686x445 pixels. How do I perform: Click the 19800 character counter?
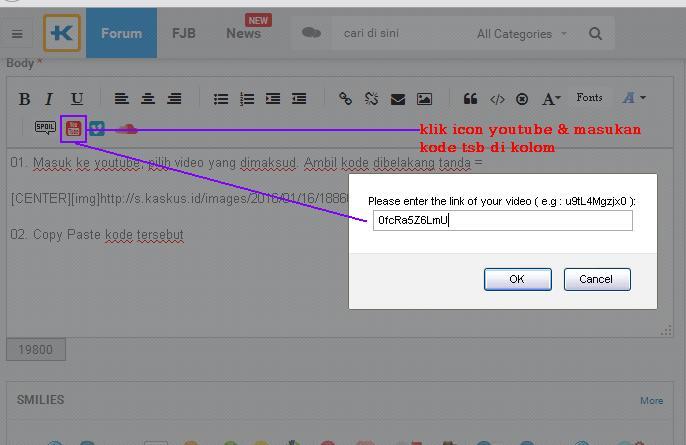coord(36,350)
